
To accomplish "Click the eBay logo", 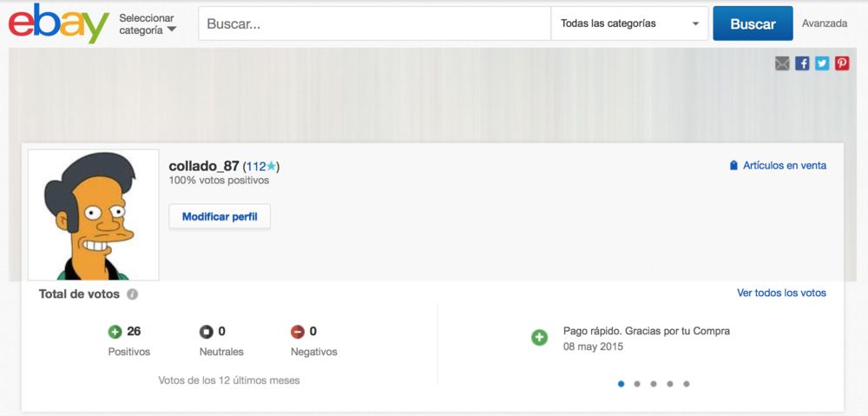I will tap(58, 23).
